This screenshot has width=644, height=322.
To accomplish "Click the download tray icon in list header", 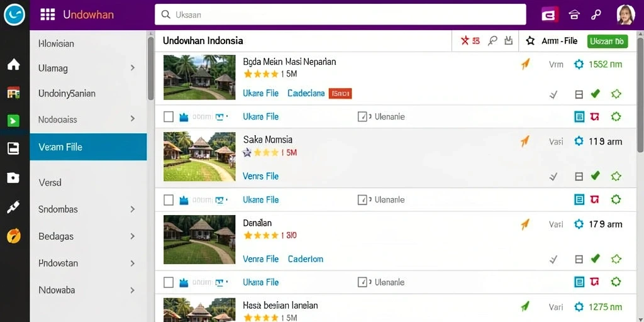I will [508, 40].
